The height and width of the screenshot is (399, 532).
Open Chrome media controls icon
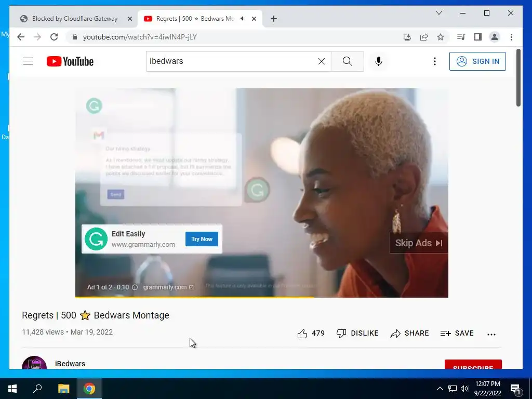[461, 37]
